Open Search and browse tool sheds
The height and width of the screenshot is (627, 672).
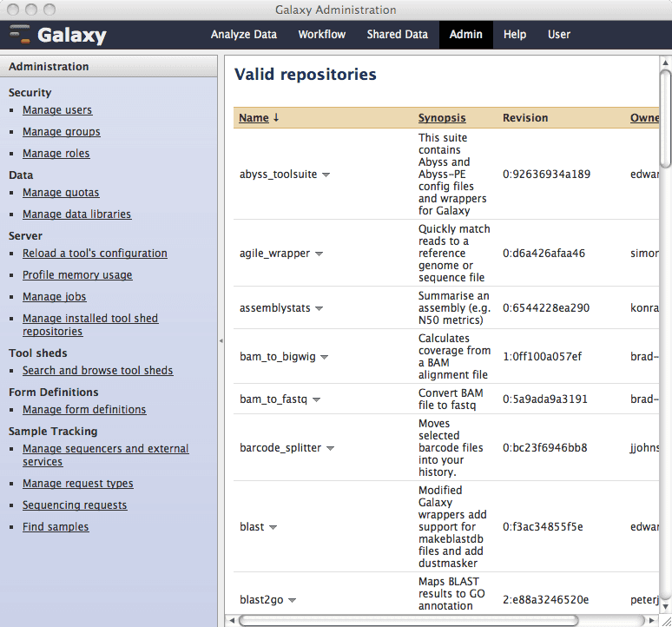[97, 371]
